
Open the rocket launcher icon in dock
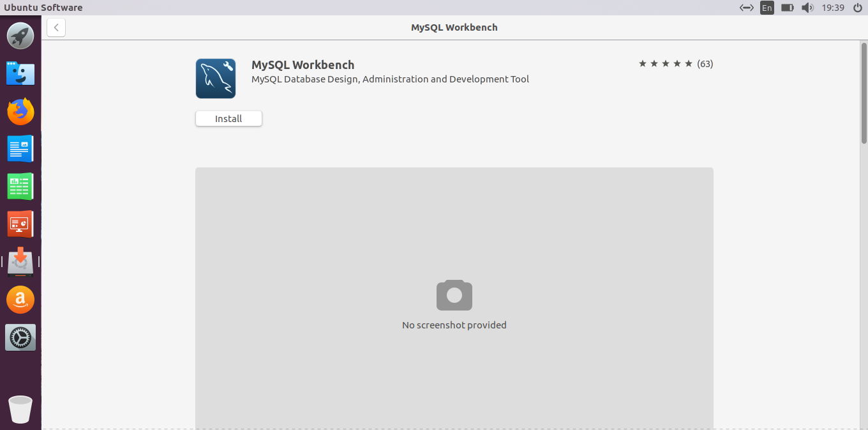tap(20, 35)
